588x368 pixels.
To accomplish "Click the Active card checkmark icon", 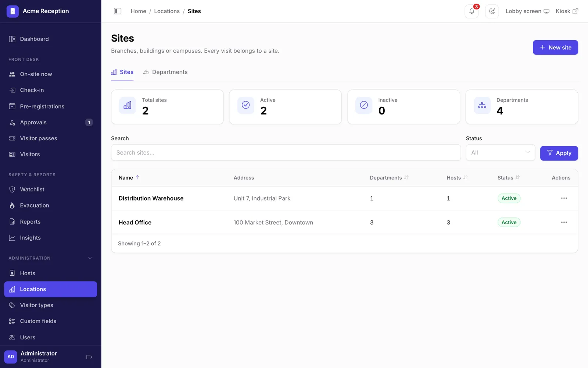I will coord(245,105).
